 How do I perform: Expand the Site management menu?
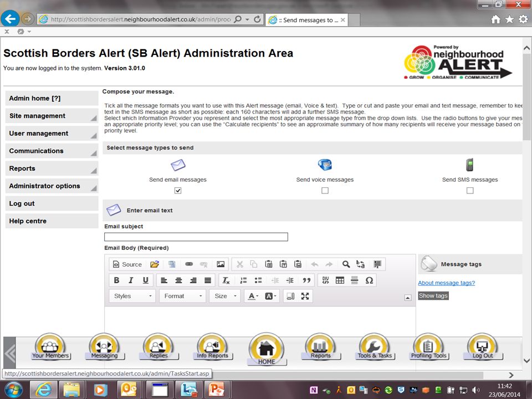tap(52, 116)
